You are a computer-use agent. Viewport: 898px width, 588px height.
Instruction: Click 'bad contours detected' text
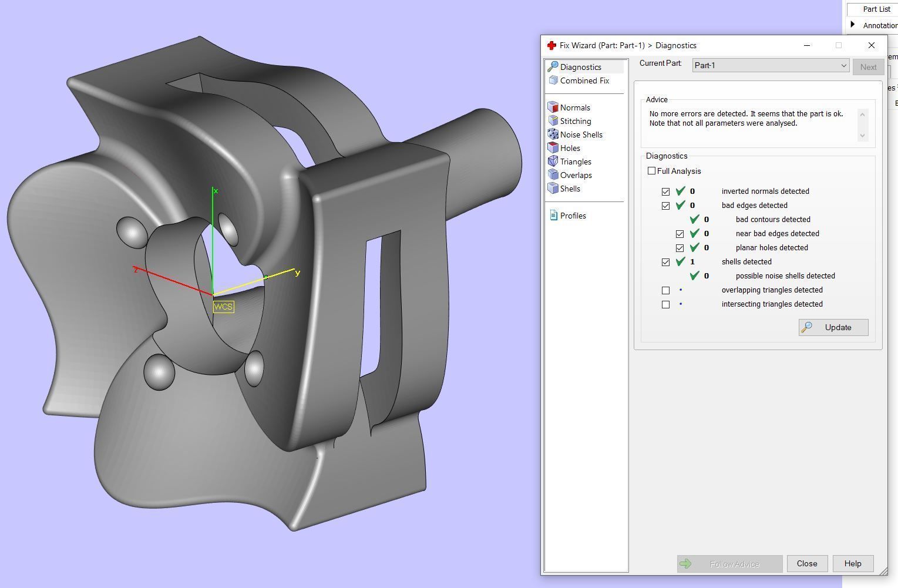[773, 219]
